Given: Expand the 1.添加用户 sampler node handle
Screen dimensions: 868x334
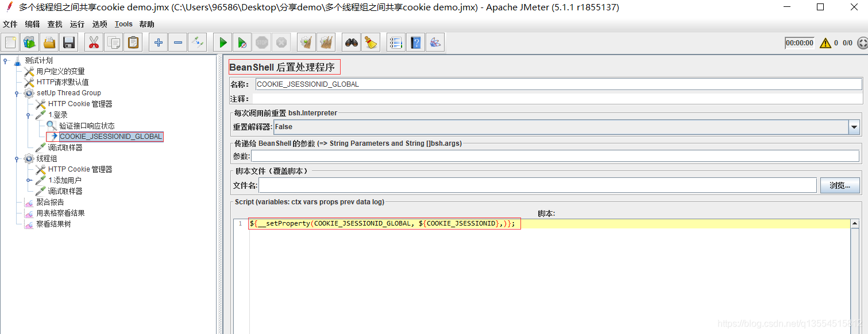Looking at the screenshot, I should pos(29,180).
